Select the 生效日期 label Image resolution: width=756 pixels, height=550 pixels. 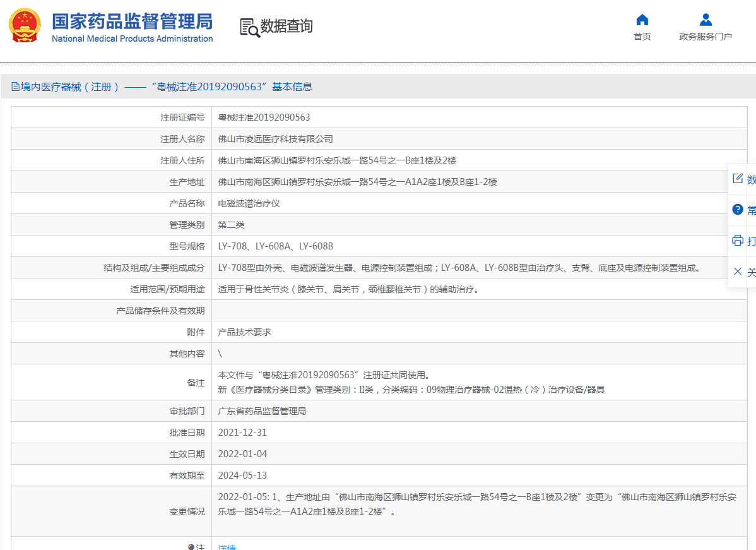pos(187,454)
